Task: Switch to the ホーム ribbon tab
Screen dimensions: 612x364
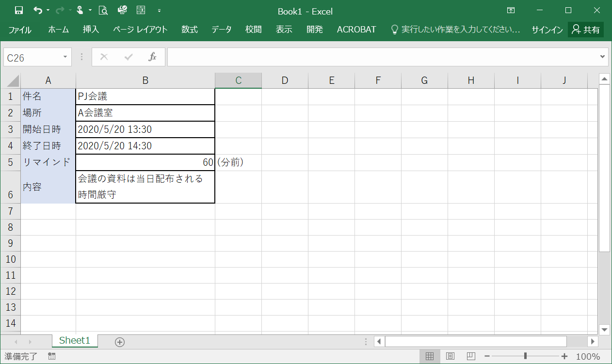Action: [58, 30]
